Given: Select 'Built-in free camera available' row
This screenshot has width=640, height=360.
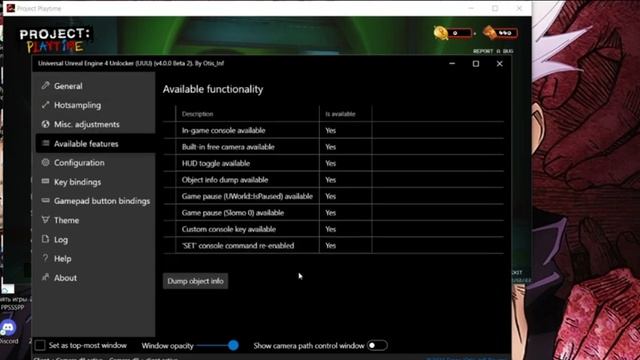Looking at the screenshot, I should (333, 147).
